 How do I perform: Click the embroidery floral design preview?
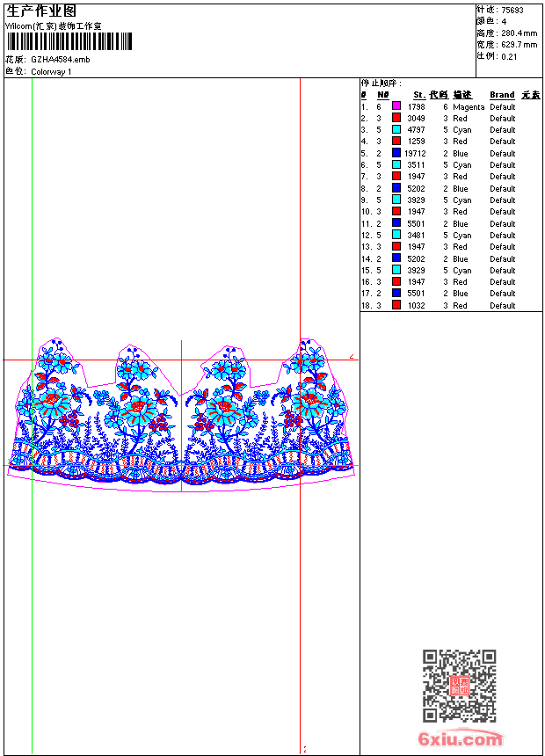tap(181, 415)
